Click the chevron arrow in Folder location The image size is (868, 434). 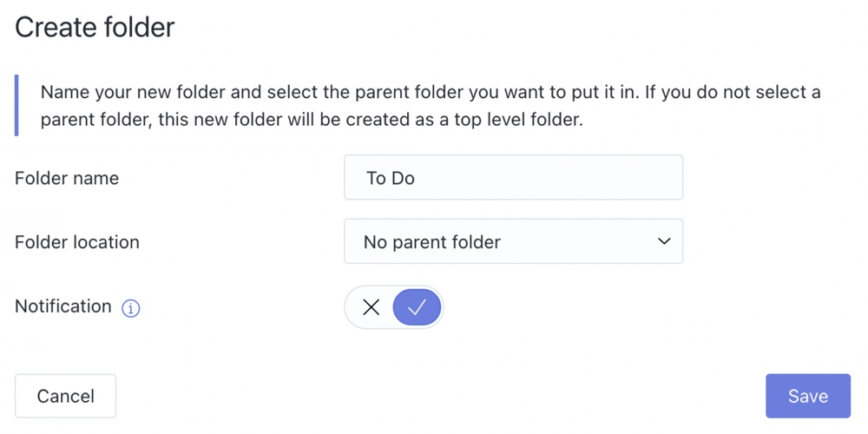click(x=664, y=241)
